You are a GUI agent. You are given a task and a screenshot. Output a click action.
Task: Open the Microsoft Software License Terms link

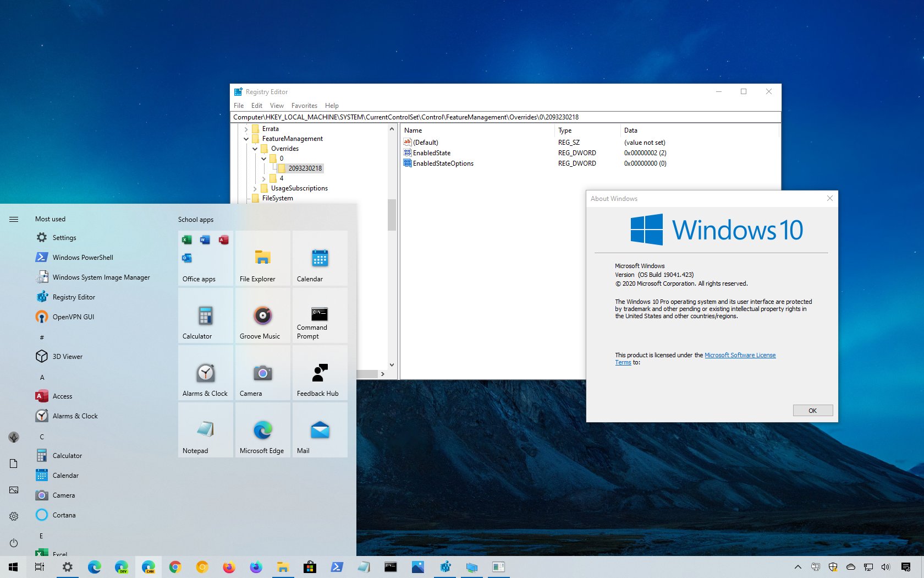click(740, 355)
